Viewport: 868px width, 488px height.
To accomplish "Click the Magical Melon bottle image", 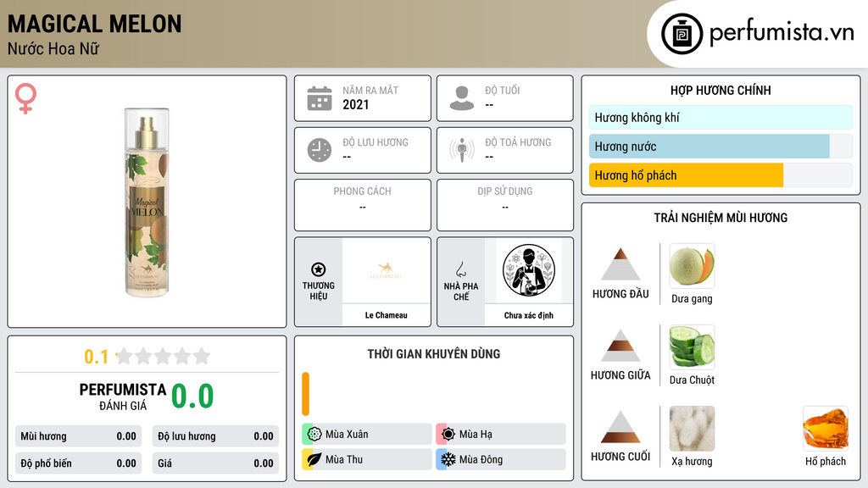I will click(x=147, y=202).
